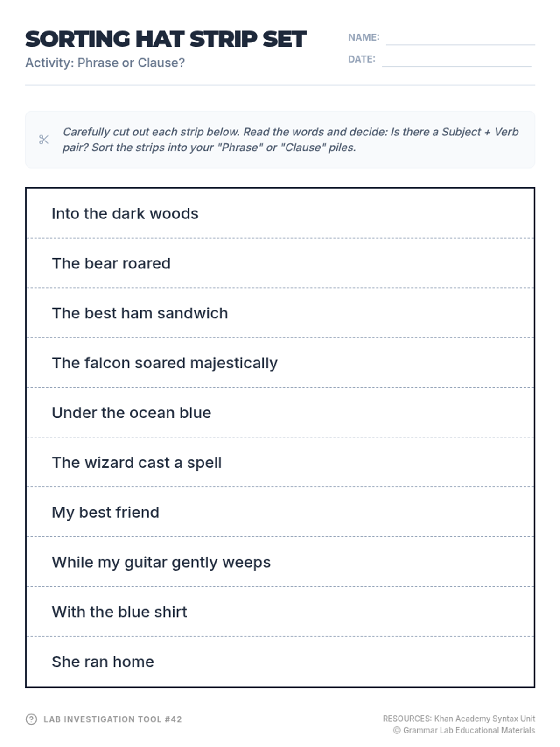The width and height of the screenshot is (560, 747).
Task: Click the copyright symbol near Grammar Lab
Action: [x=397, y=731]
